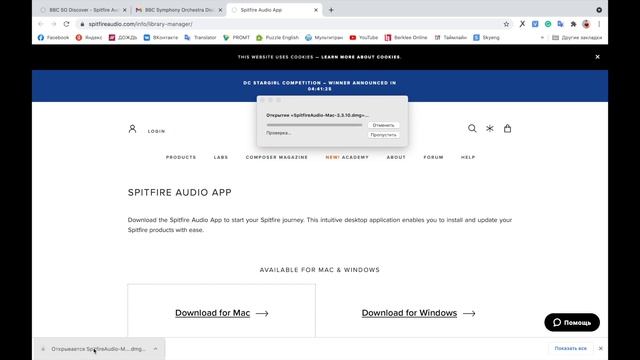Open the green circle extension
This screenshot has height=360, width=640.
pos(548,24)
